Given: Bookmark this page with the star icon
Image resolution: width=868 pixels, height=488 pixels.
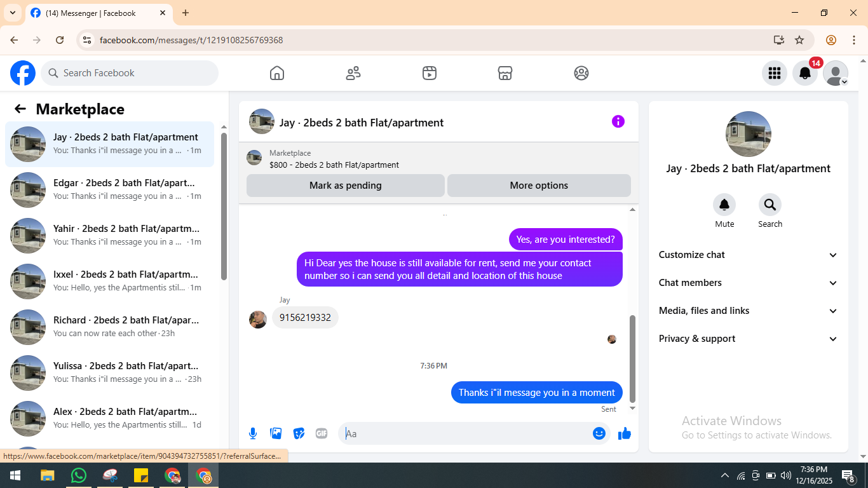Looking at the screenshot, I should tap(799, 40).
